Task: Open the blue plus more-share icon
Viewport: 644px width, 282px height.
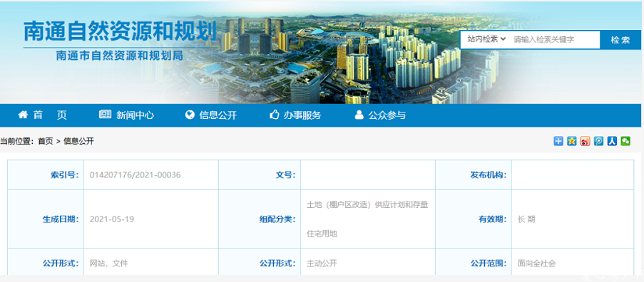Action: point(558,141)
